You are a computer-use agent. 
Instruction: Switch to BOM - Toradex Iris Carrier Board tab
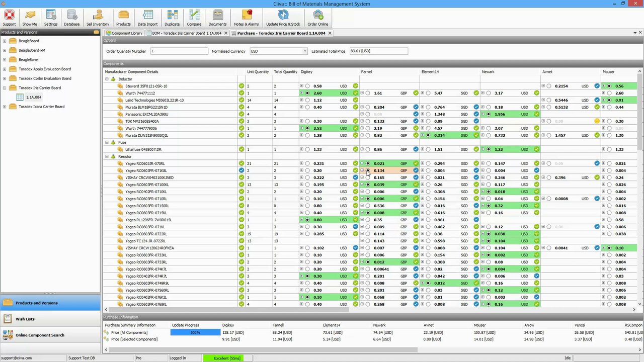[x=187, y=33]
